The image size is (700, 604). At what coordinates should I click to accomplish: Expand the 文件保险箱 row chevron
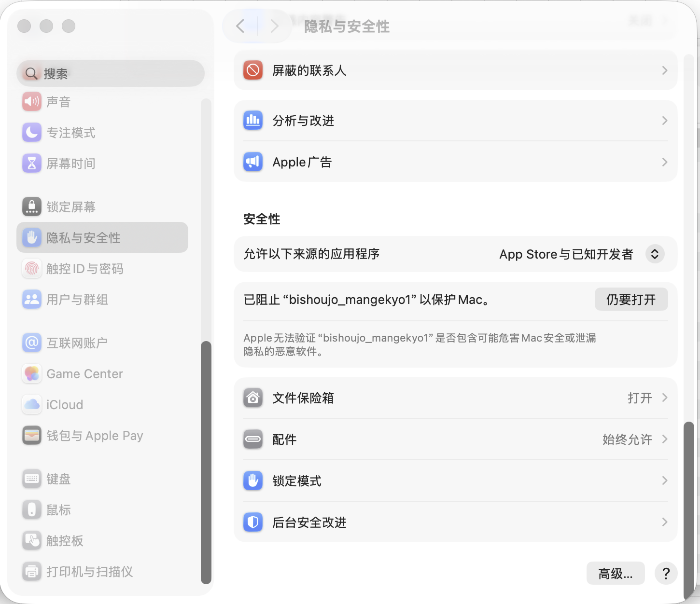tap(665, 398)
